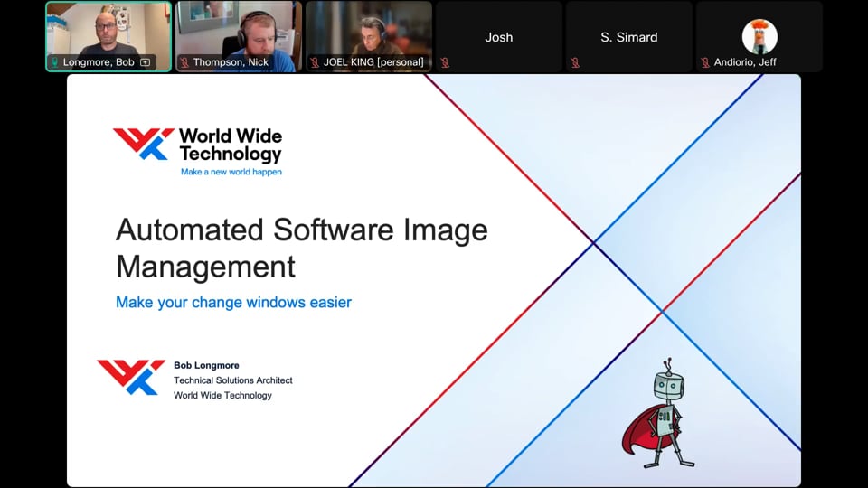This screenshot has height=488, width=868.
Task: Click 'Make your change windows easier' subtitle
Action: coord(233,302)
